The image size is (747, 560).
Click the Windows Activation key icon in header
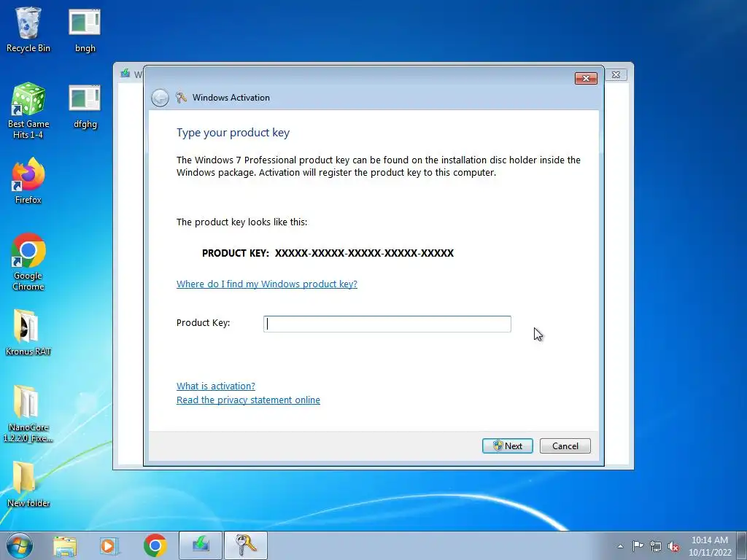(x=181, y=98)
